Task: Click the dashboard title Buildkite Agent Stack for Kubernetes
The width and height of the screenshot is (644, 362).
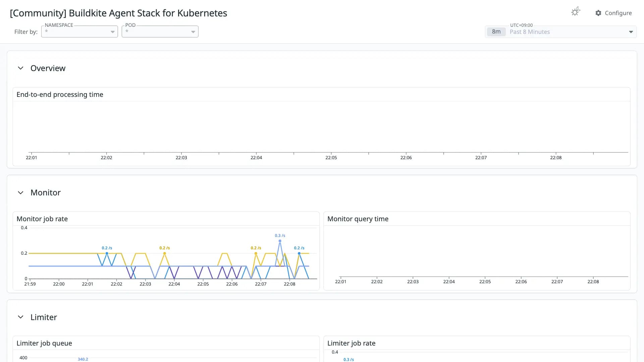Action: pos(118,13)
